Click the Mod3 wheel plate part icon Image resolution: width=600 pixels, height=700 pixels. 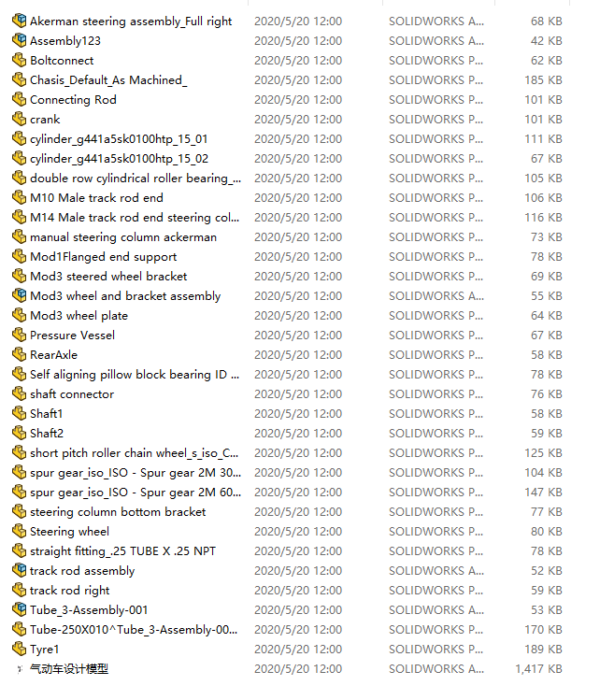tap(20, 315)
